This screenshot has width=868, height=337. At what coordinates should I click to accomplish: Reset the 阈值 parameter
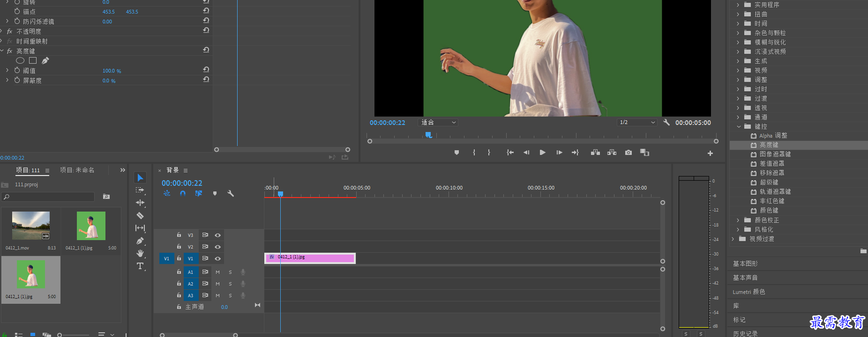(x=206, y=70)
